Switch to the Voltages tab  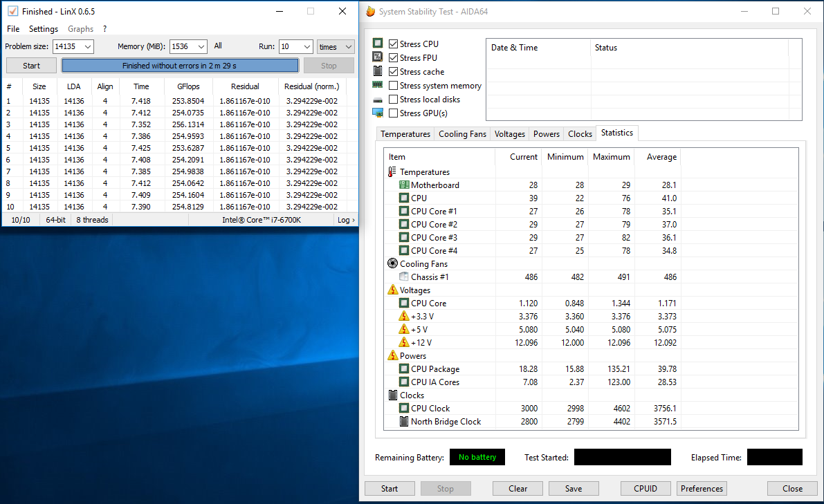point(510,134)
